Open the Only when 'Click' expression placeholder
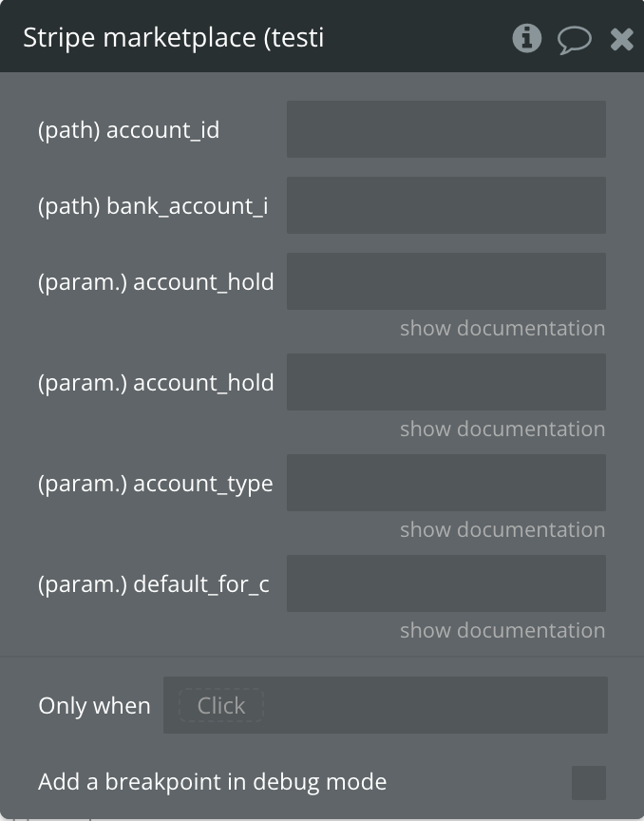The width and height of the screenshot is (644, 821). pyautogui.click(x=221, y=705)
